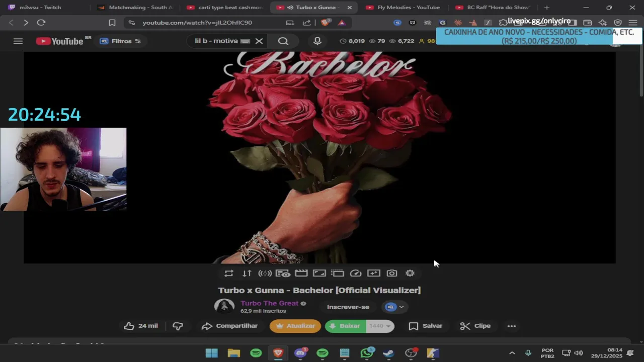Switch to the m3wsu - Twitch tab

[40, 8]
